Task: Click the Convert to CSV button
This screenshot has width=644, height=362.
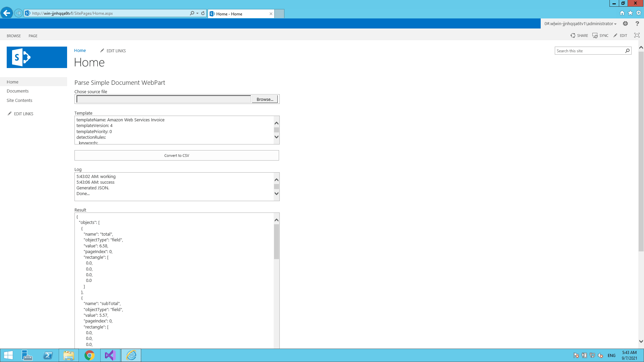Action: (x=176, y=156)
